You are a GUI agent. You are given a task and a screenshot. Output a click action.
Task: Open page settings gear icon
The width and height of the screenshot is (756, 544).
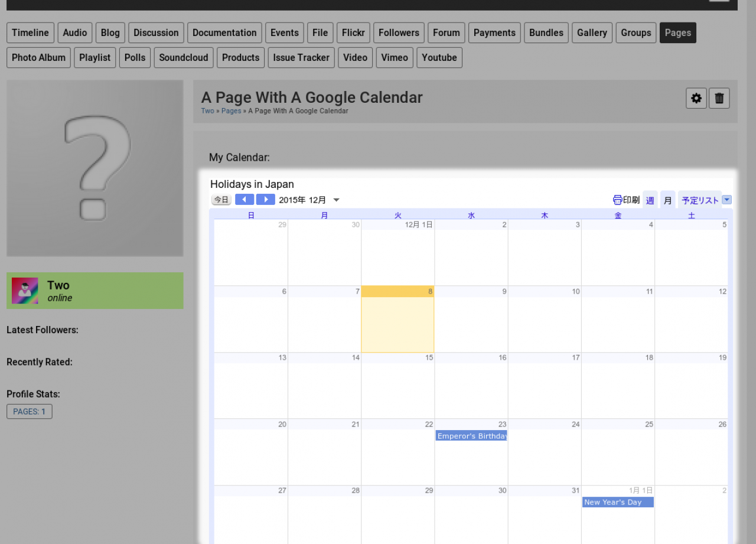696,98
